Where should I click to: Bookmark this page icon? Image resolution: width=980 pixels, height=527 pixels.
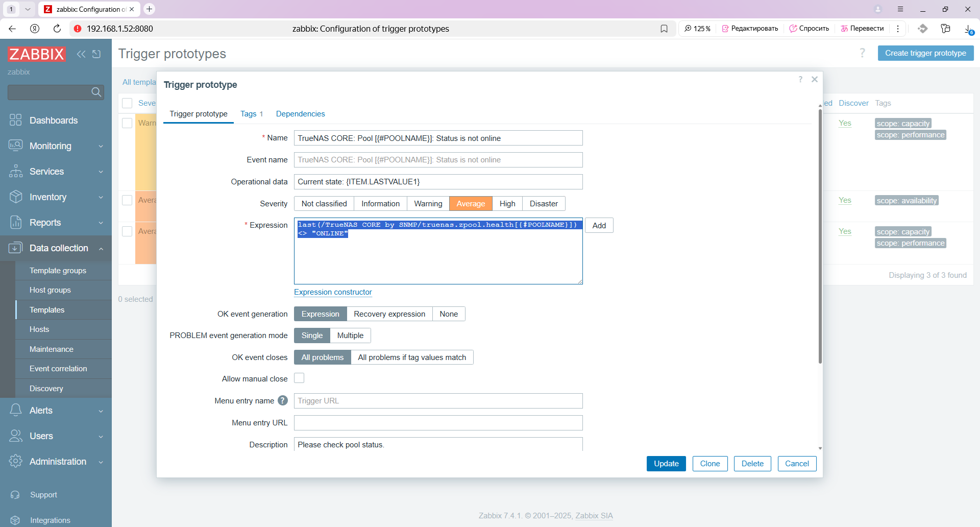pos(664,29)
